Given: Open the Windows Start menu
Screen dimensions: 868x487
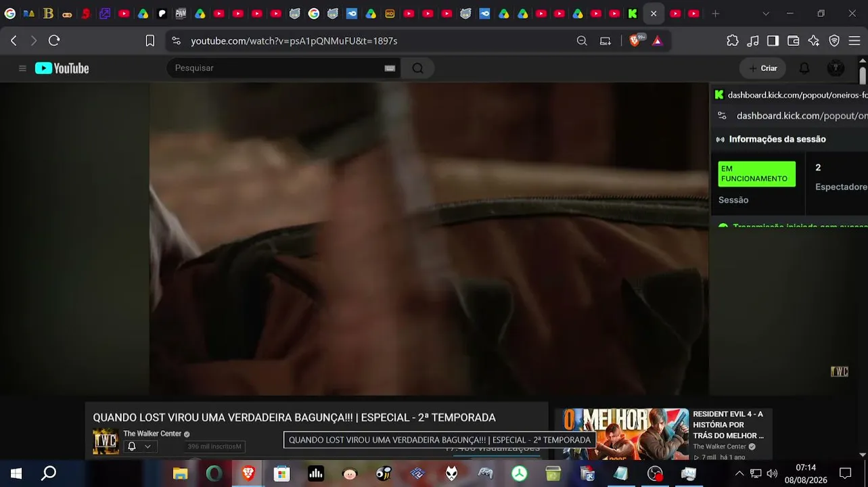Looking at the screenshot, I should (x=16, y=473).
